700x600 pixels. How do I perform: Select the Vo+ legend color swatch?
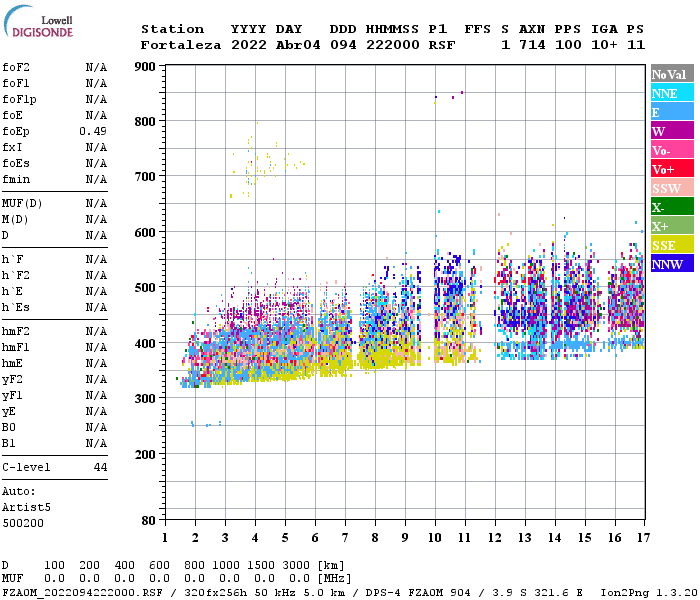672,169
